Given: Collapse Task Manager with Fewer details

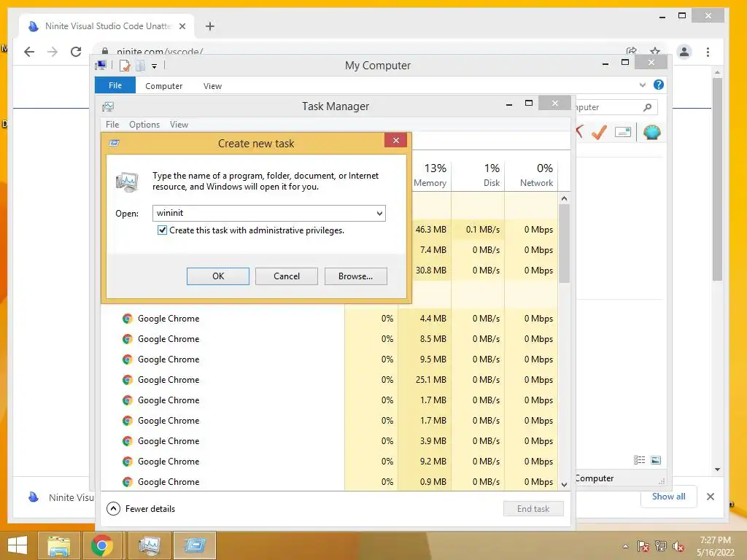Looking at the screenshot, I should point(141,508).
